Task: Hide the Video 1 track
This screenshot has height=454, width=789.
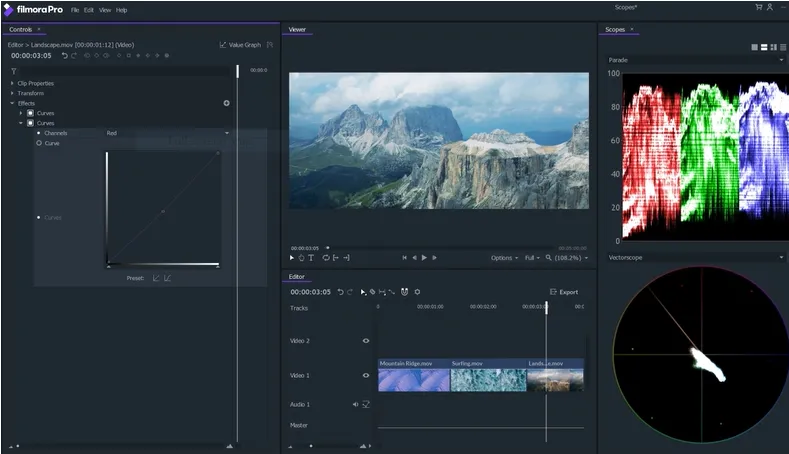Action: click(x=366, y=375)
